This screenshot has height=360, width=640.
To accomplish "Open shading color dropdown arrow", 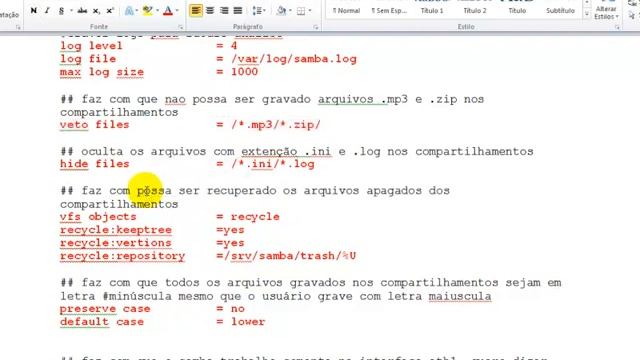I will tap(289, 11).
